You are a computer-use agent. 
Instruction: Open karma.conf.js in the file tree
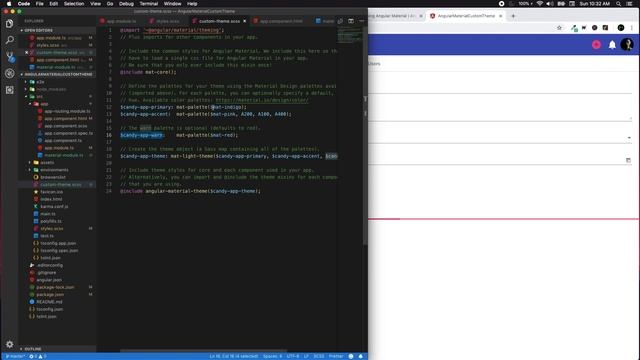54,207
